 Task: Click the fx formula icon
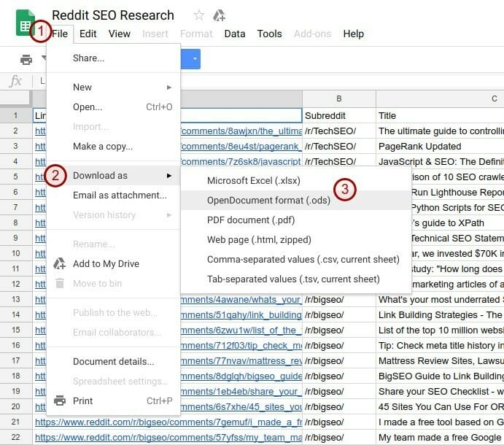[x=15, y=81]
